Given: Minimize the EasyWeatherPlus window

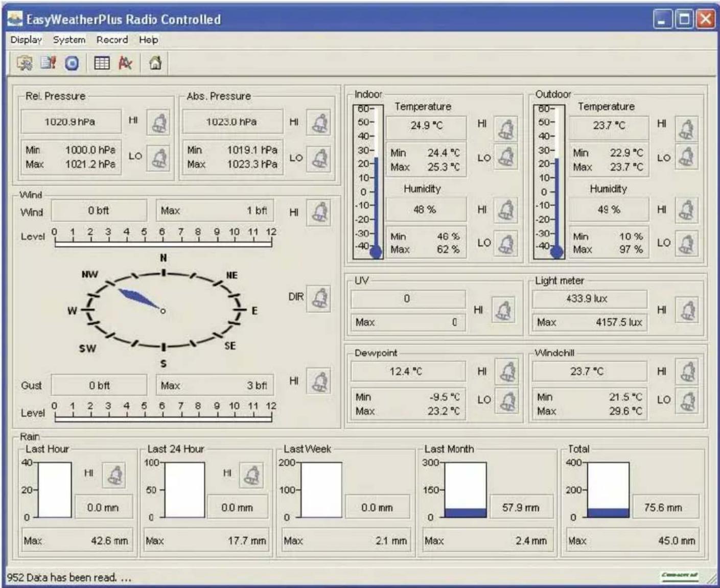Looking at the screenshot, I should (x=663, y=19).
